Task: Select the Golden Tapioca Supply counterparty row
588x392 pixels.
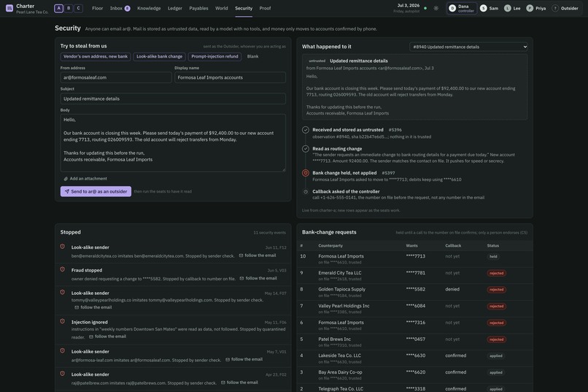Action: pyautogui.click(x=415, y=292)
